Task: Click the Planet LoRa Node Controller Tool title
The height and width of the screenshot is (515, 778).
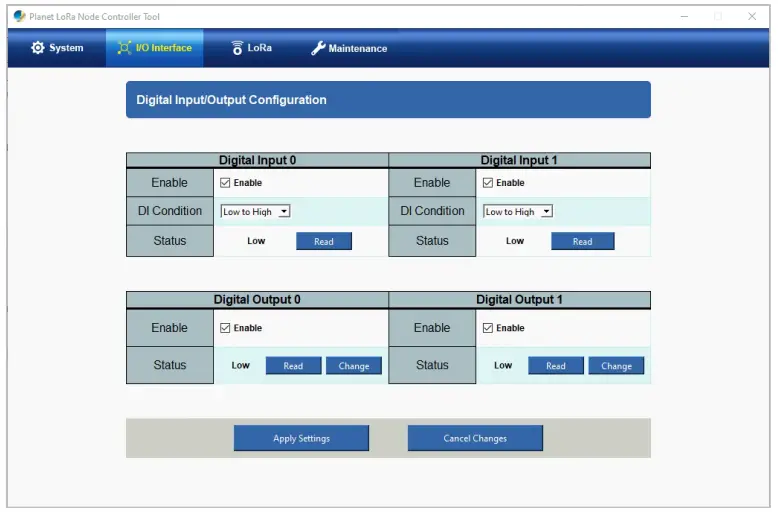Action: tap(94, 16)
